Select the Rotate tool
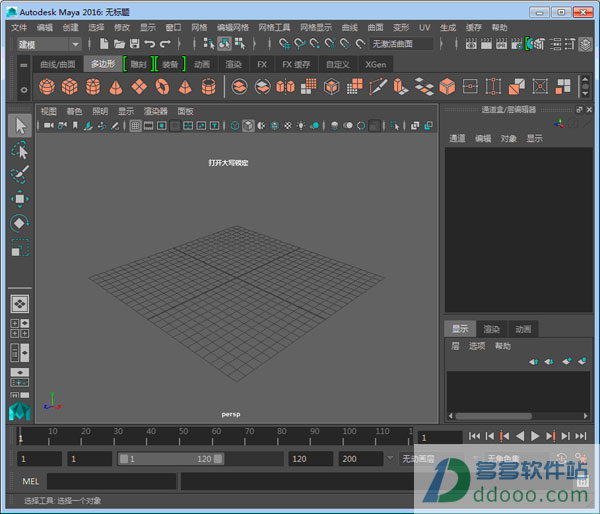 [x=20, y=224]
